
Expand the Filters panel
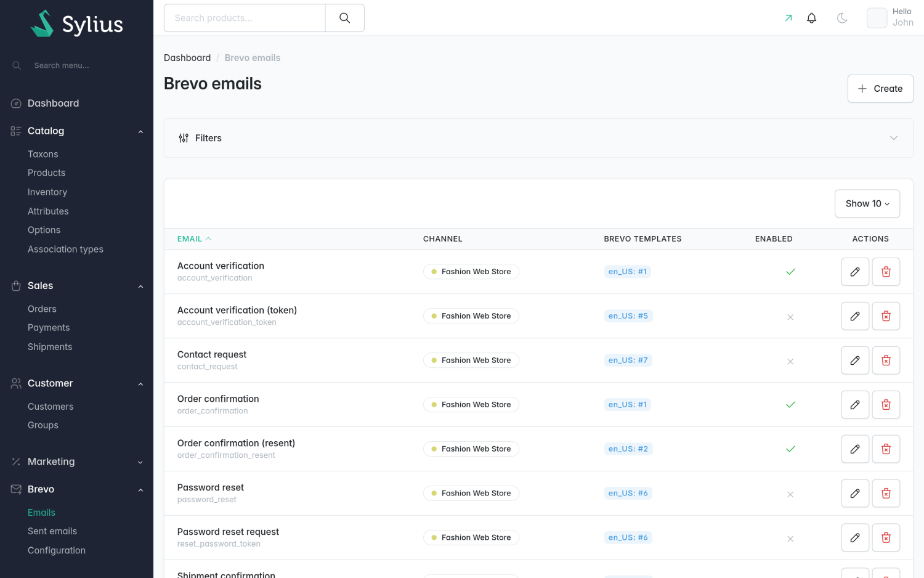[x=538, y=138]
